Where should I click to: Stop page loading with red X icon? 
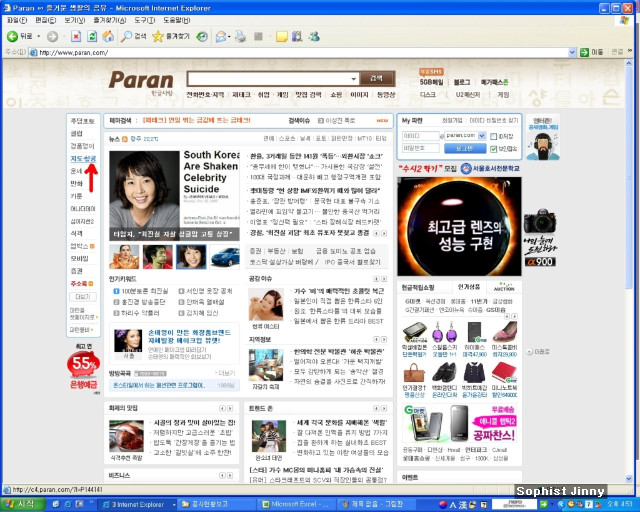pos(76,37)
